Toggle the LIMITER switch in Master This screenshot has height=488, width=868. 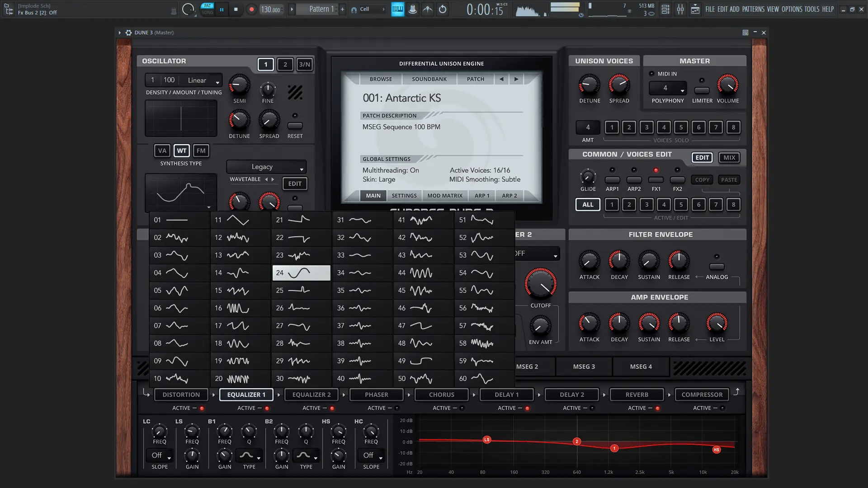click(702, 90)
